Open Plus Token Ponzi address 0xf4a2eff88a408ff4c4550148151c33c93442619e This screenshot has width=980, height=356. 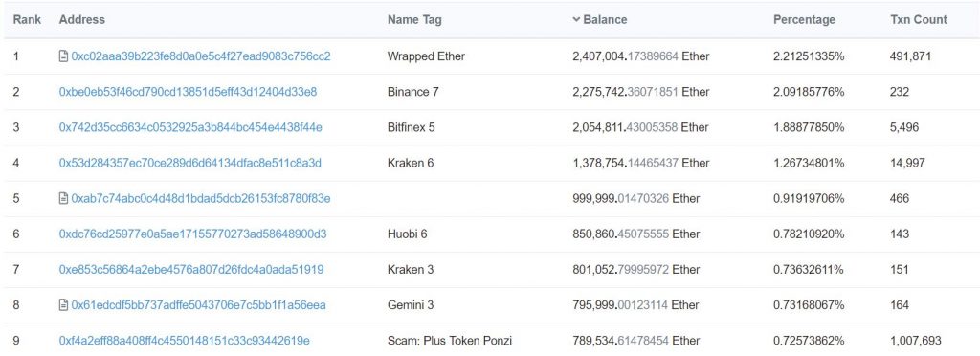point(185,341)
